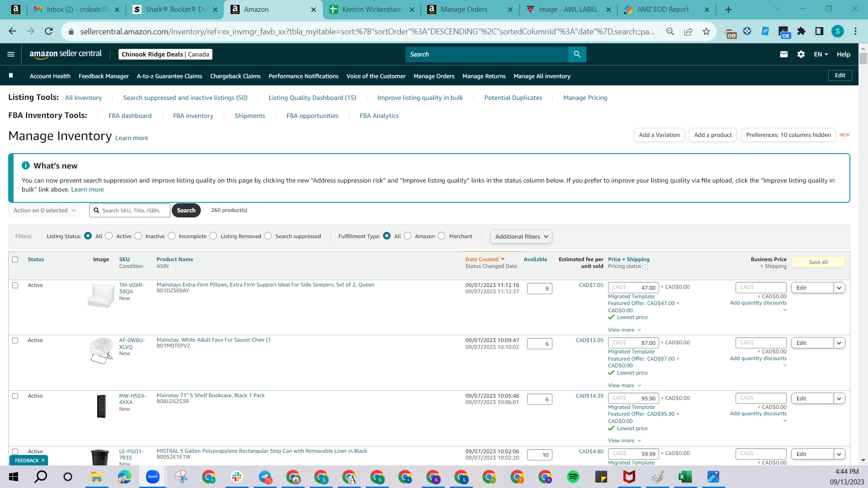Screen dimensions: 868x488
Task: Open the browser zoom magnifier icon
Action: pyautogui.click(x=670, y=31)
